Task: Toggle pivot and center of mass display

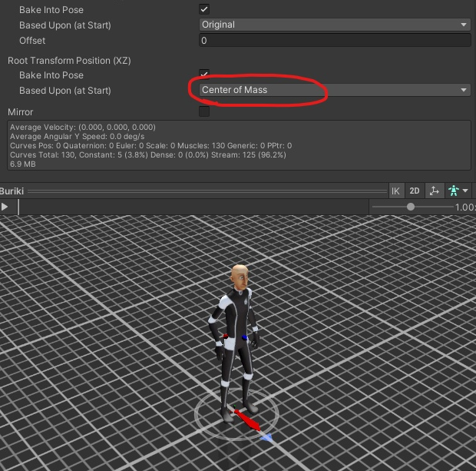Action: pos(435,191)
